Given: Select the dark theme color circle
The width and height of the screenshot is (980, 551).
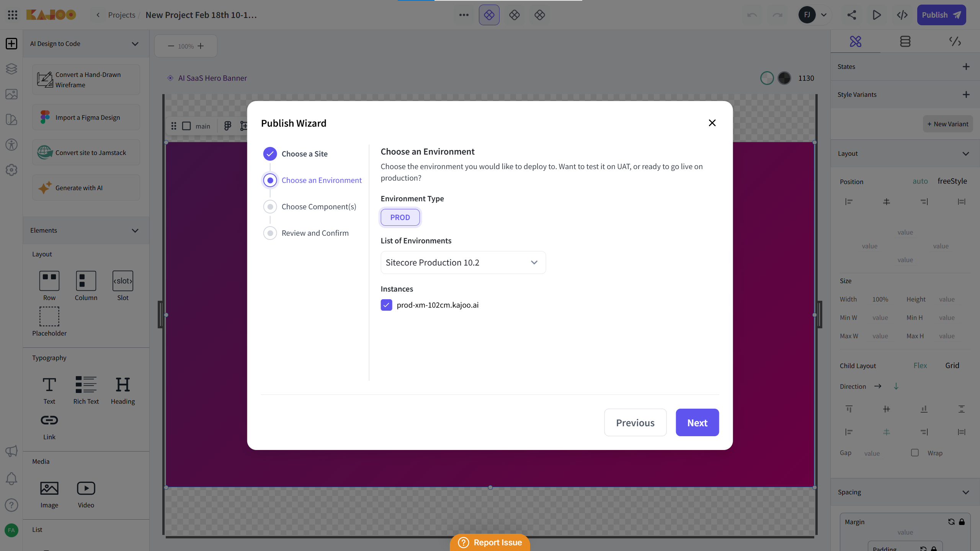Looking at the screenshot, I should (784, 78).
